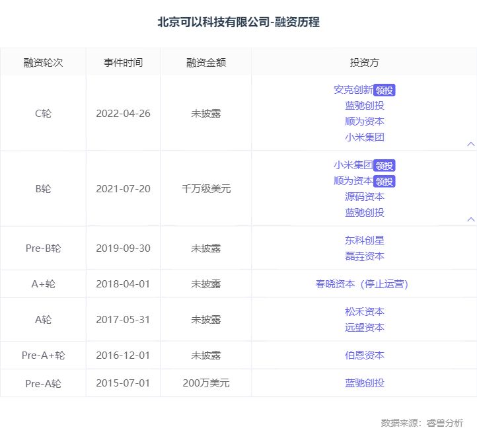Open 磊垚资本 investor link

point(365,256)
